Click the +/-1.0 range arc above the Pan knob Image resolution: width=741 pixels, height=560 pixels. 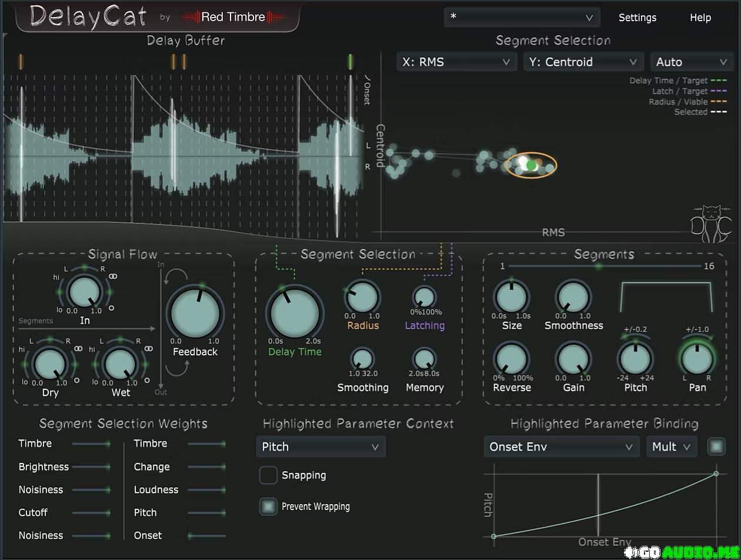point(697,336)
